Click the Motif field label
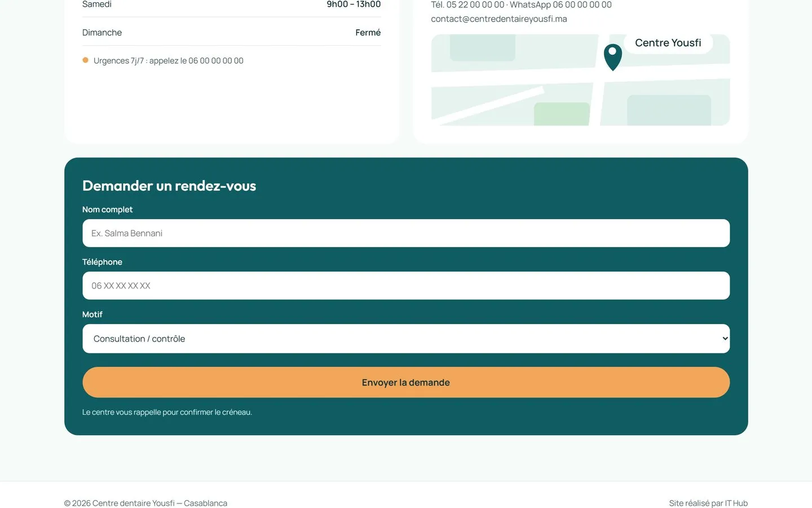Image resolution: width=812 pixels, height=508 pixels. click(92, 314)
